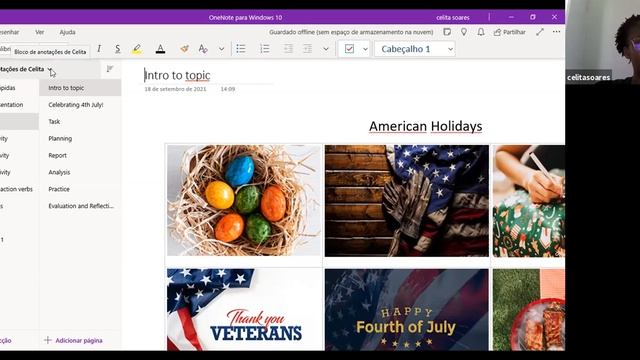Click the Guardado offline status text

pos(351,32)
